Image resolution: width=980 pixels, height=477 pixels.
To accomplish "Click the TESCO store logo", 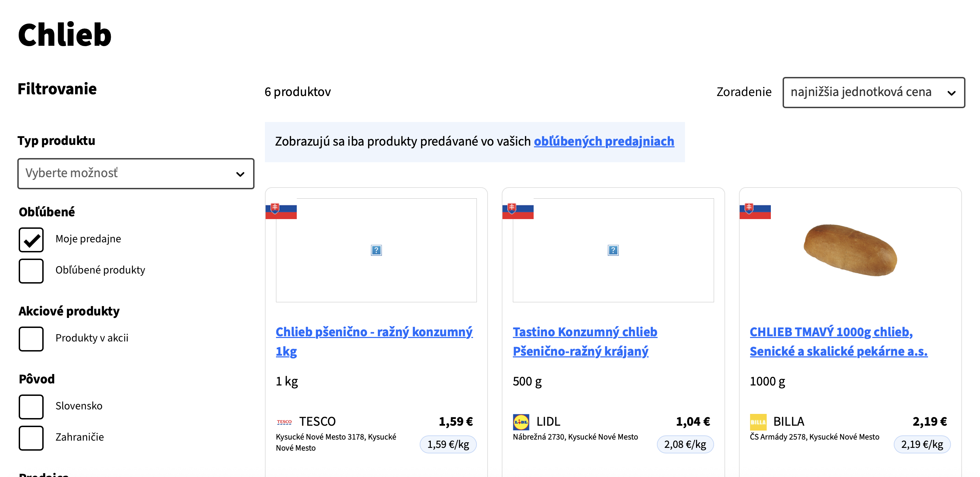I will coord(284,422).
